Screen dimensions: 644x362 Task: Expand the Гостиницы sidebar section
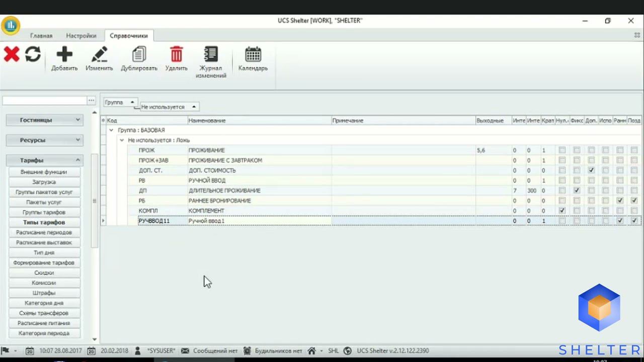point(44,120)
